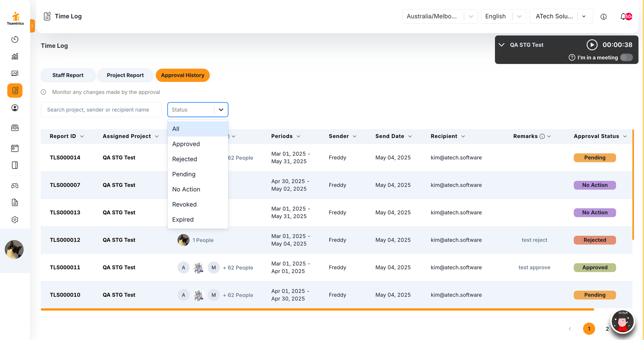
Task: Click the Rejected badge for TLS000012
Action: (595, 240)
